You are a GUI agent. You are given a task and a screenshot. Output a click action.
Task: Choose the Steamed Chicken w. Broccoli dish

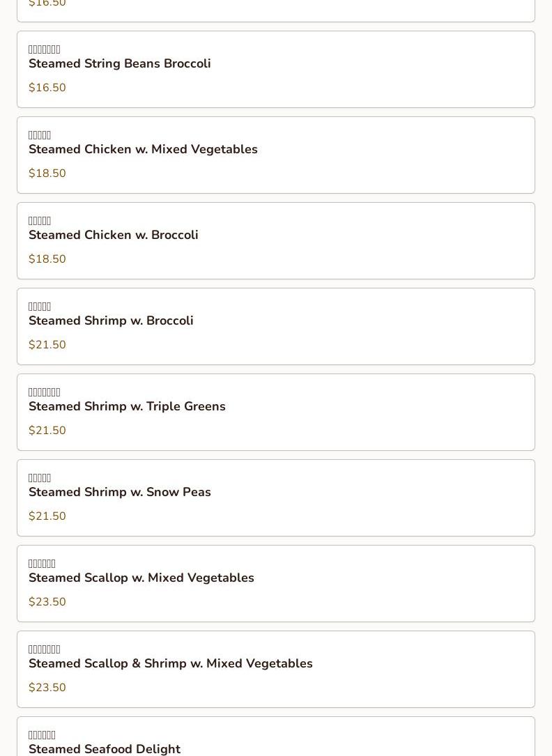114,236
